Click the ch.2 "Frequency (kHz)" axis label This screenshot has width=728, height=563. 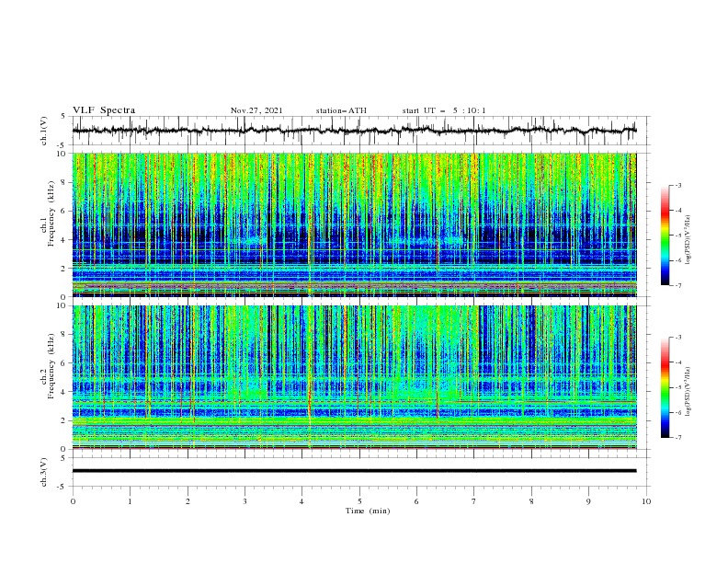tap(51, 365)
